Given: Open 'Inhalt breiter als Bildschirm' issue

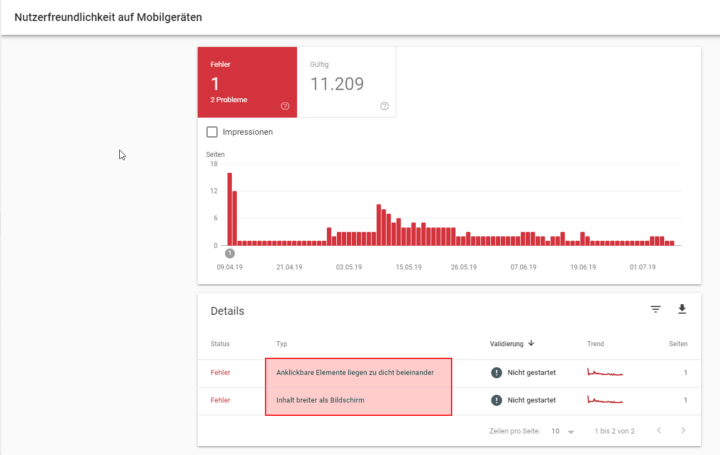Looking at the screenshot, I should coord(320,400).
